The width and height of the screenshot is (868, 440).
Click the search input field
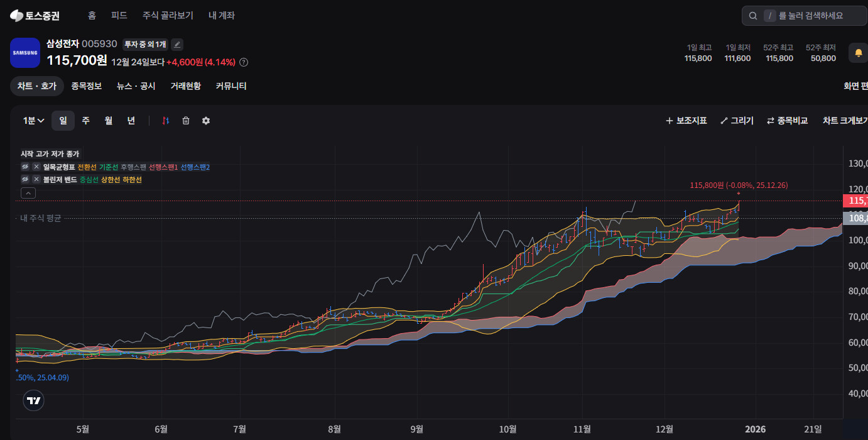810,16
